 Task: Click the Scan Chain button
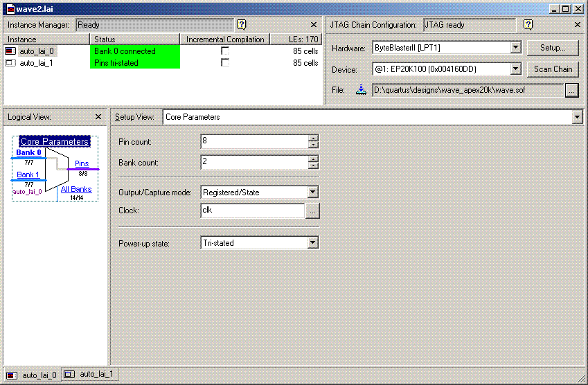click(553, 69)
